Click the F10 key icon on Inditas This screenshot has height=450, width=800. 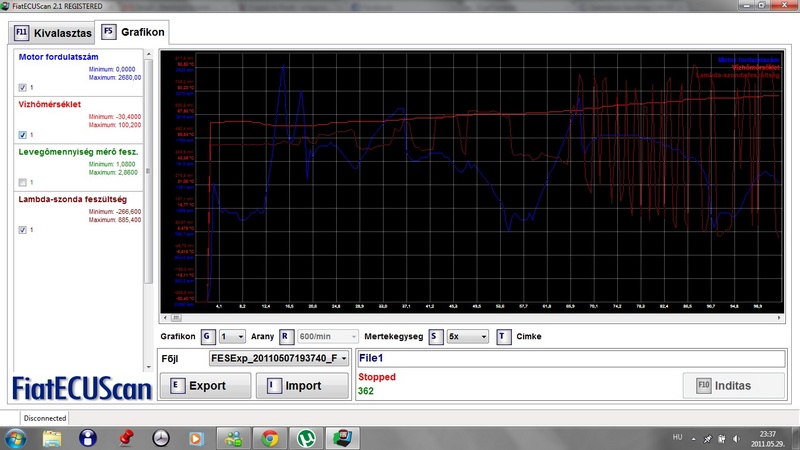704,386
